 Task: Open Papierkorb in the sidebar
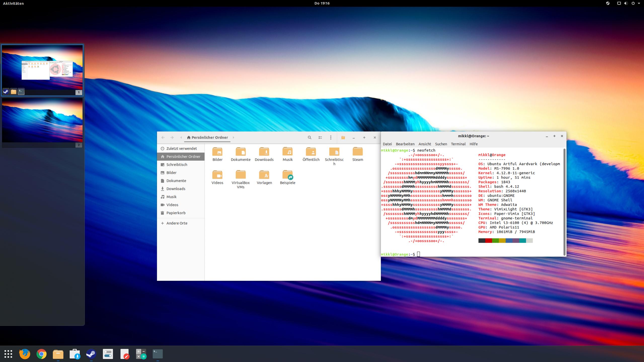pos(176,213)
